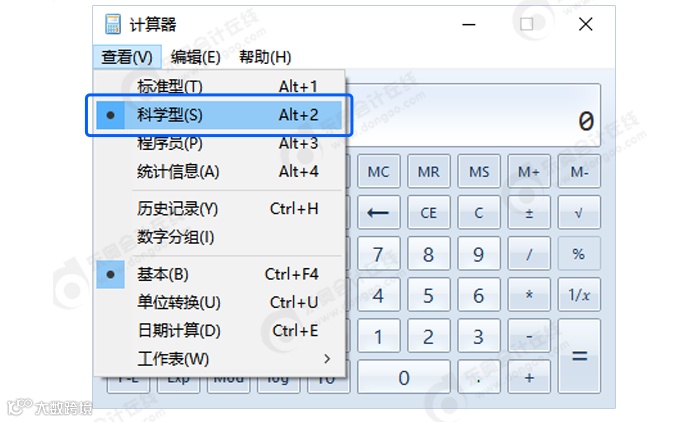700x422 pixels.
Task: Click the M+ memory add key
Action: tap(529, 171)
